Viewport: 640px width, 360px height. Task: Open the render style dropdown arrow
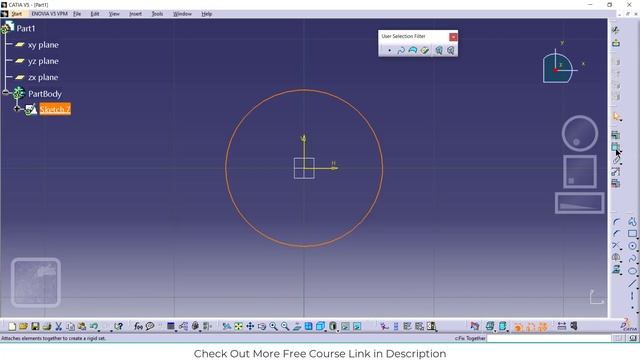pos(338,330)
